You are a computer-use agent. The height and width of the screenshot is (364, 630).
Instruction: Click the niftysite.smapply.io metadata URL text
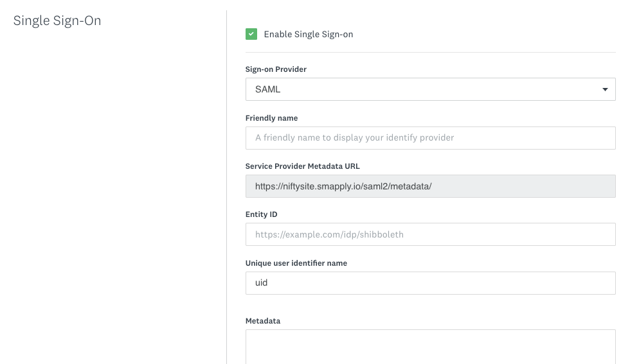coord(343,186)
